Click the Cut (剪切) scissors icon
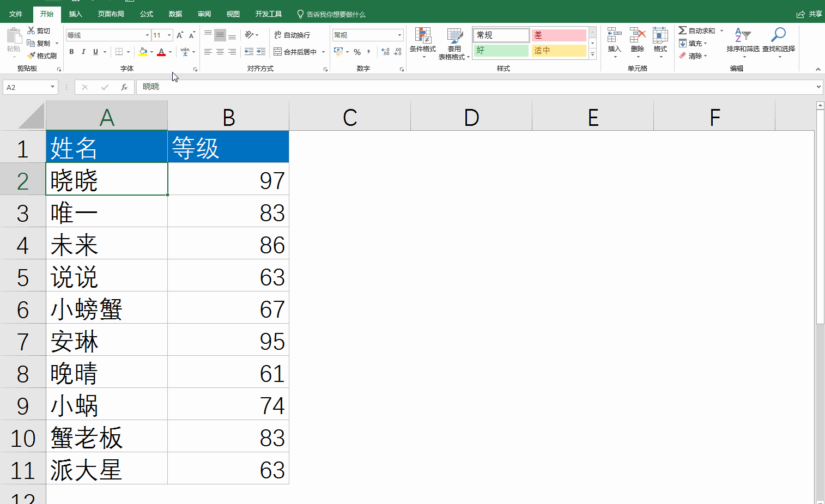 tap(31, 31)
